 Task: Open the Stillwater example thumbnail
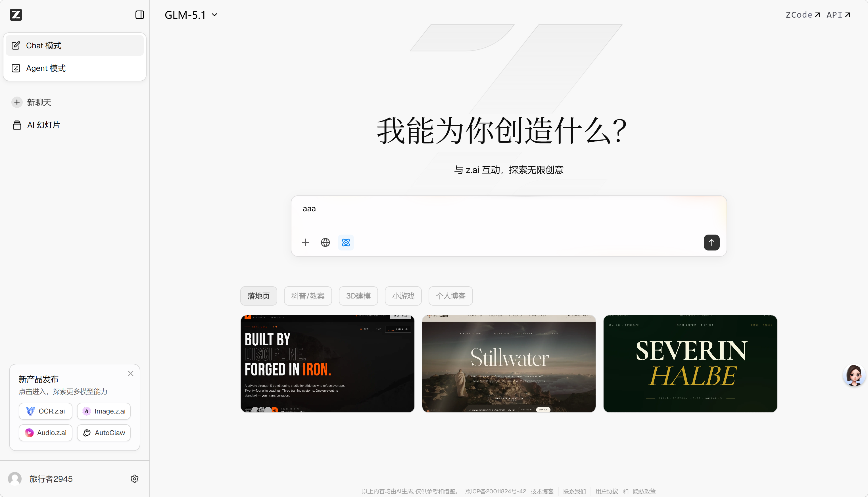pyautogui.click(x=509, y=364)
